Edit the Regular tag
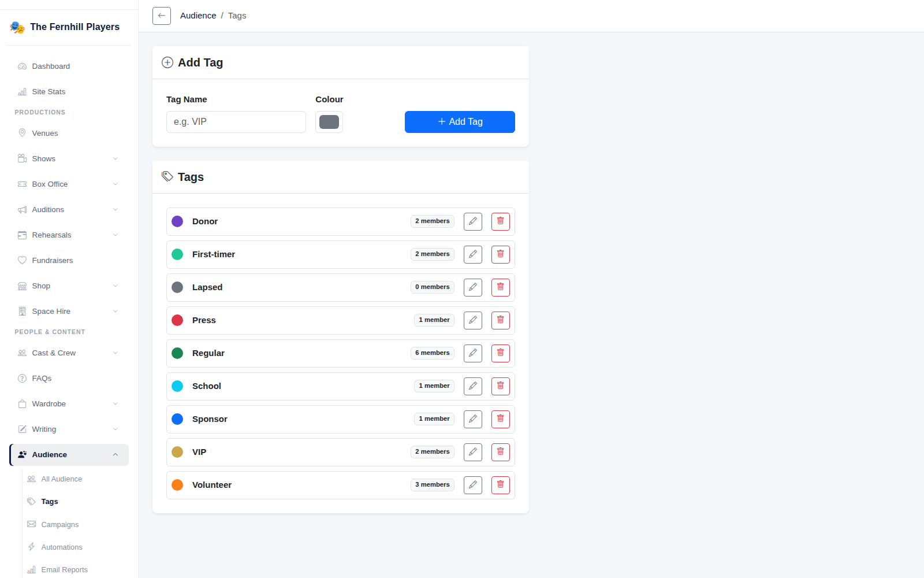Viewport: 924px width, 578px height. 473,353
